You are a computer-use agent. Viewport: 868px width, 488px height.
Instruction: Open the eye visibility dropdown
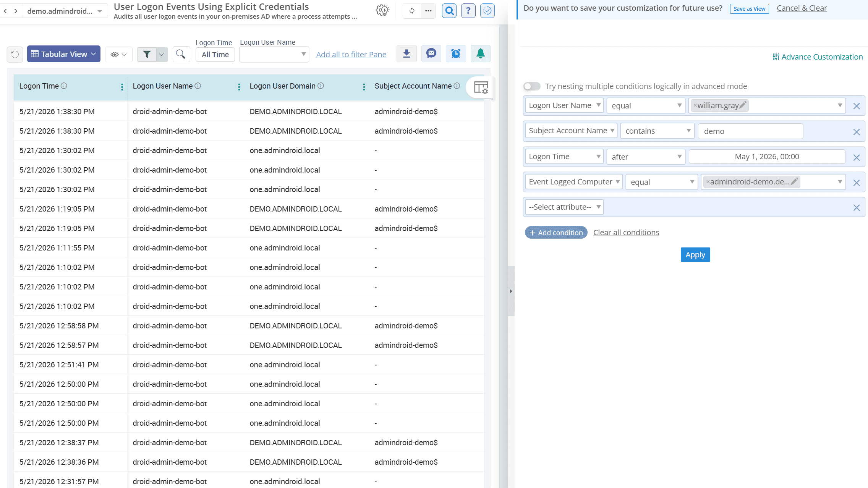click(118, 54)
